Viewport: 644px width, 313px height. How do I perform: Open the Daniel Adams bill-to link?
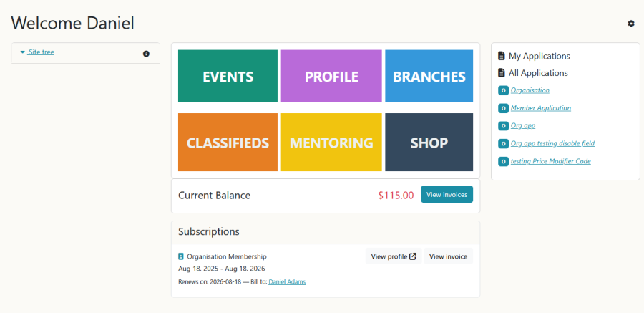pos(287,282)
